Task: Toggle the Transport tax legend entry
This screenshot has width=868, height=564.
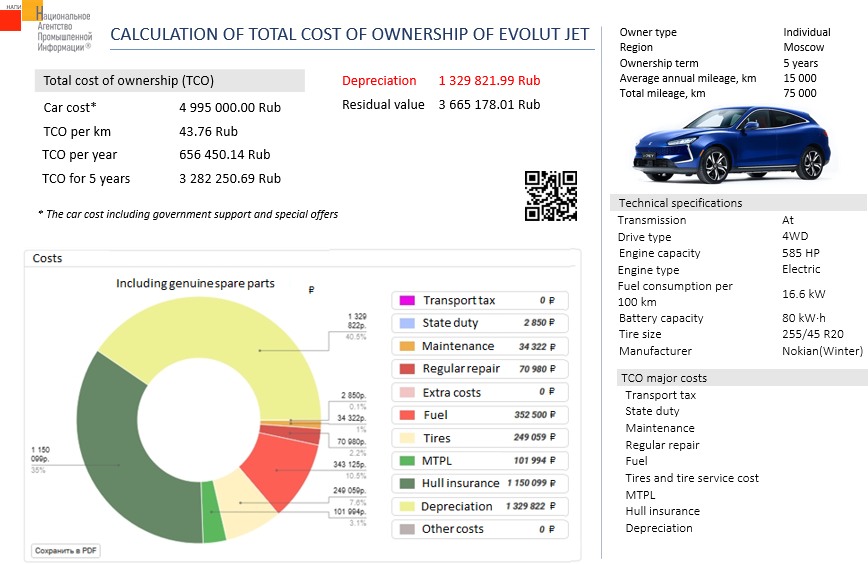Action: point(479,300)
